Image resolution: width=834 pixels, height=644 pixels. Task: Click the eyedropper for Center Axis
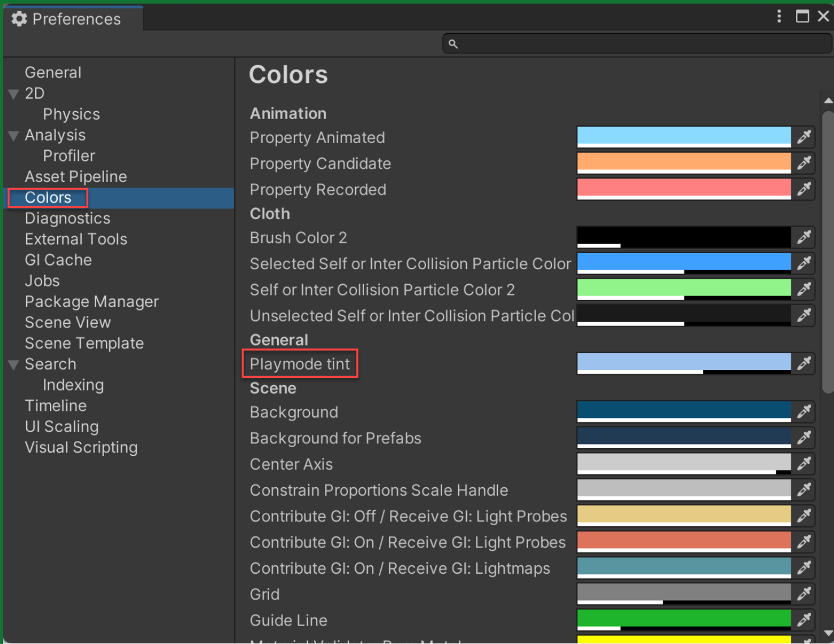click(x=803, y=464)
